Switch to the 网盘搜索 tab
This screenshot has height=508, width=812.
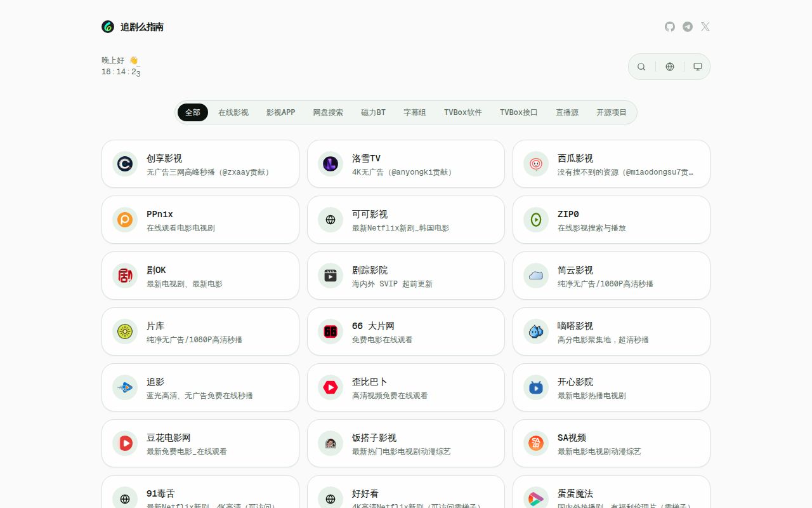tap(328, 112)
